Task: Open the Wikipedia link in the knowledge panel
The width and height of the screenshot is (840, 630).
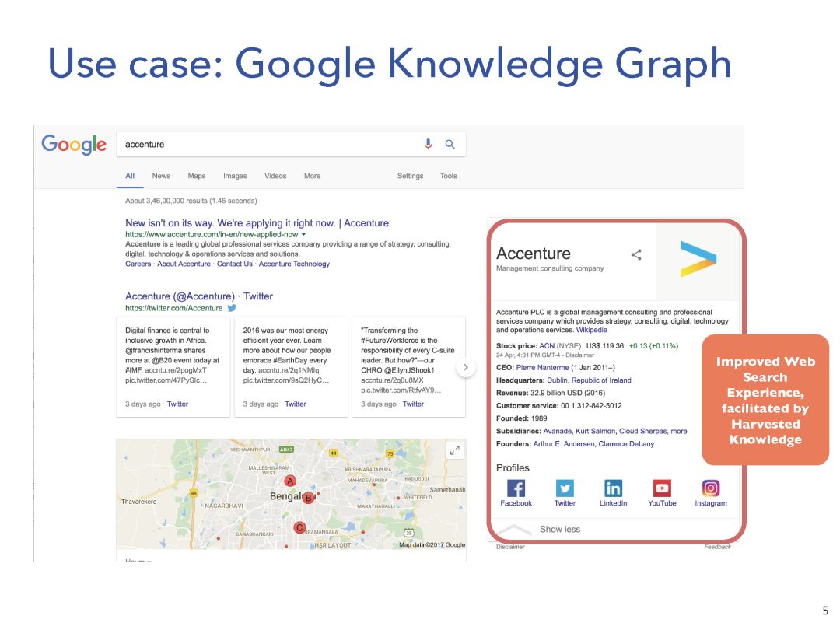Action: (x=591, y=330)
